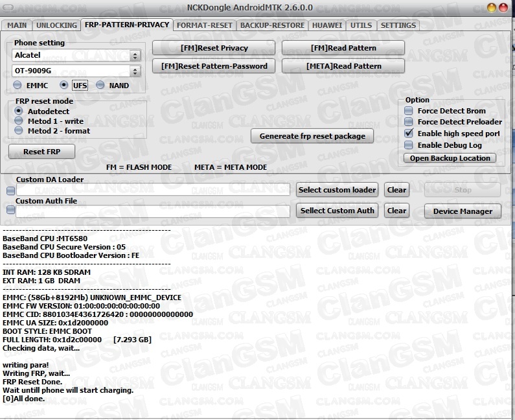
Task: Click the 'writing para!' log line
Action: point(26,365)
